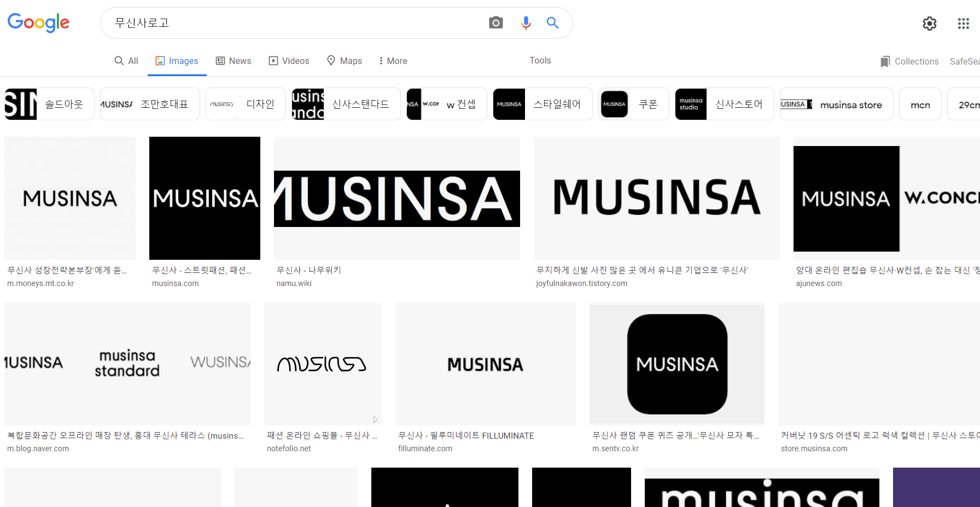Open joyfulnakawon.tistory.com MUSINSA logo image
The width and height of the screenshot is (980, 507).
click(657, 198)
